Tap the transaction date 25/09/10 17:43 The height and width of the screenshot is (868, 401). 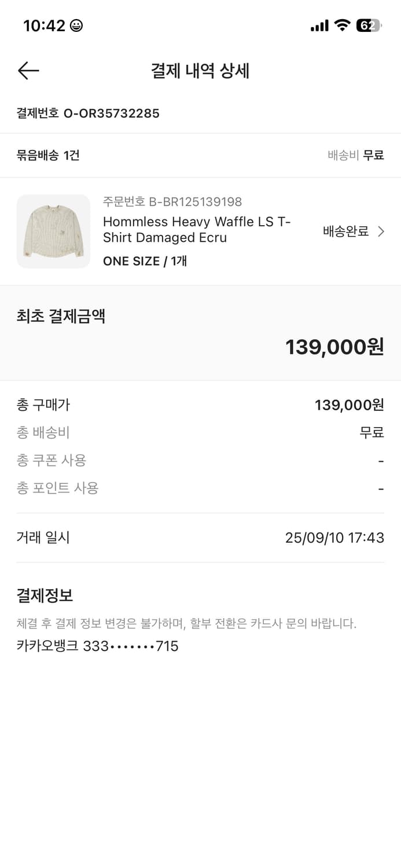pos(334,538)
